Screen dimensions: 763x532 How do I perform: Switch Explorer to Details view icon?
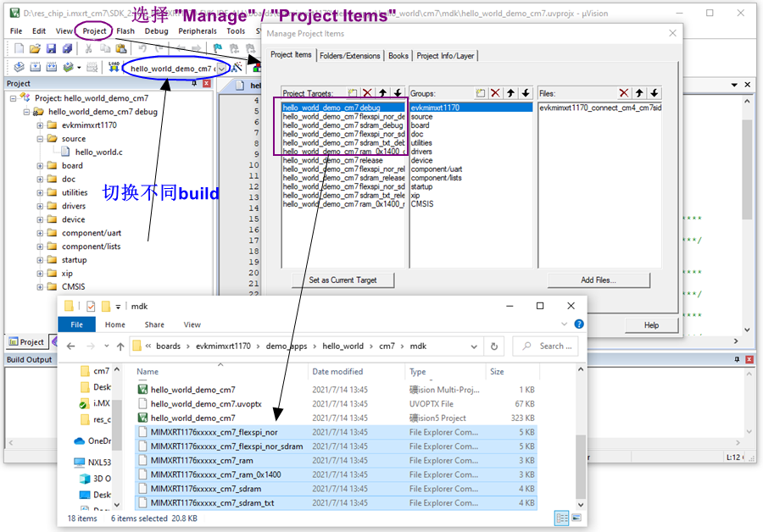pos(561,518)
